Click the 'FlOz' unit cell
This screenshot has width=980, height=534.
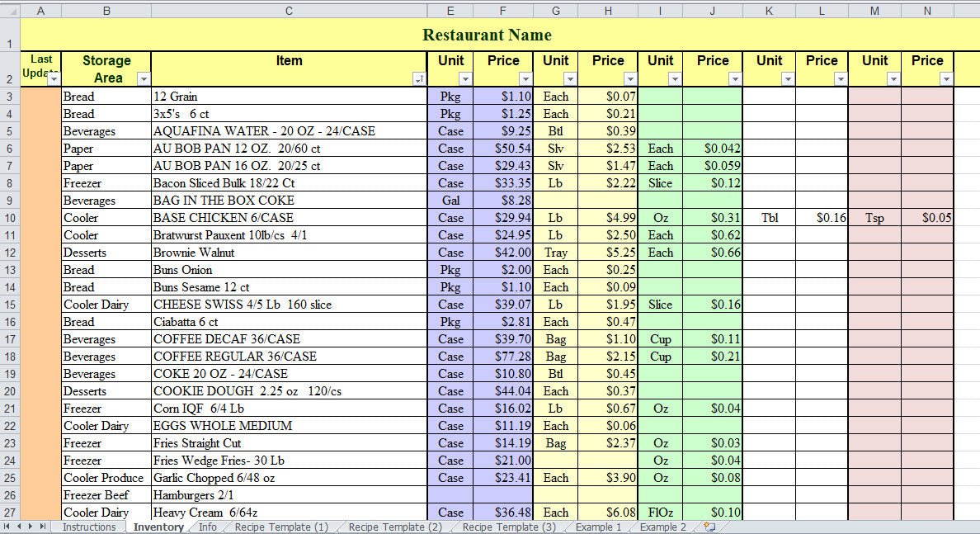660,512
